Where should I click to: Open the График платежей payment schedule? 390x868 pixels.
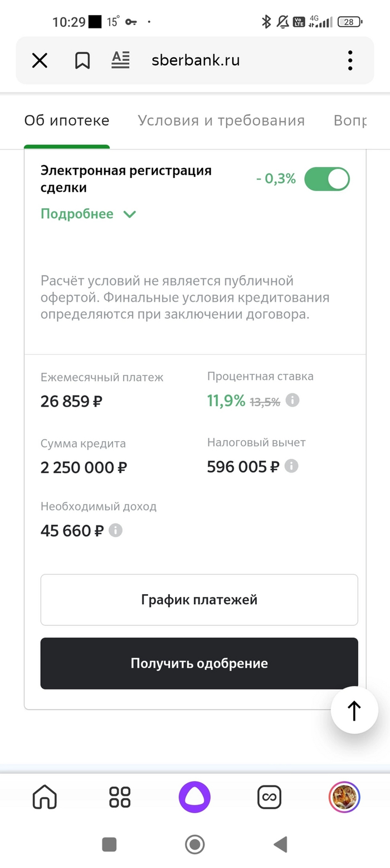[199, 600]
